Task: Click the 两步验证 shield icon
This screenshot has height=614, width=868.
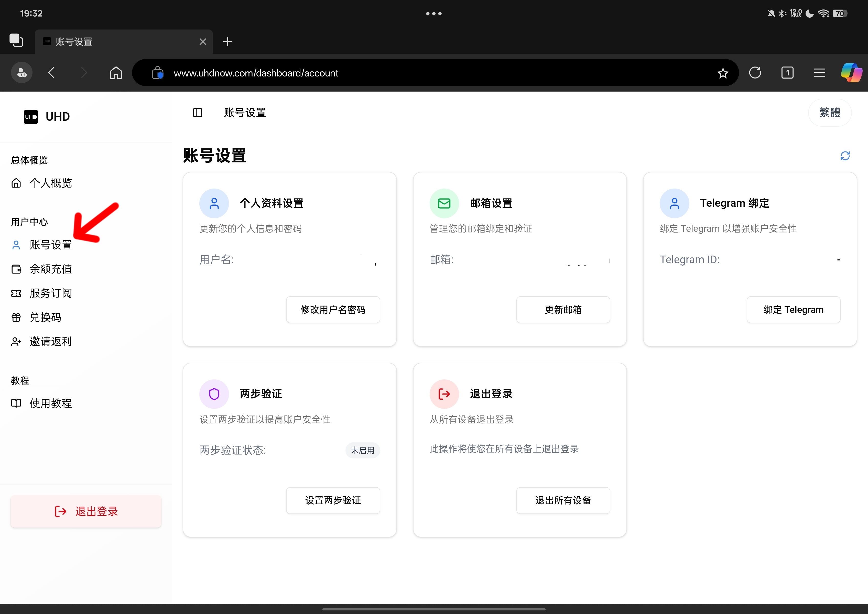Action: point(214,393)
